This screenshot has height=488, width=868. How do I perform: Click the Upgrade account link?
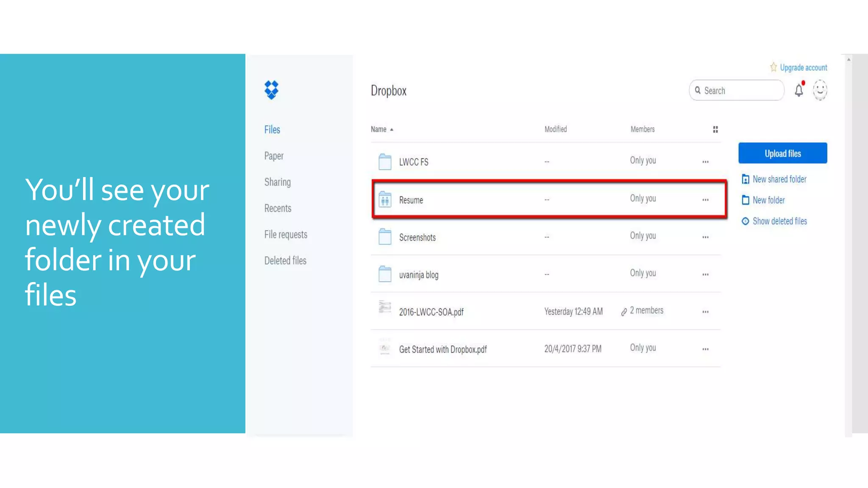(804, 67)
